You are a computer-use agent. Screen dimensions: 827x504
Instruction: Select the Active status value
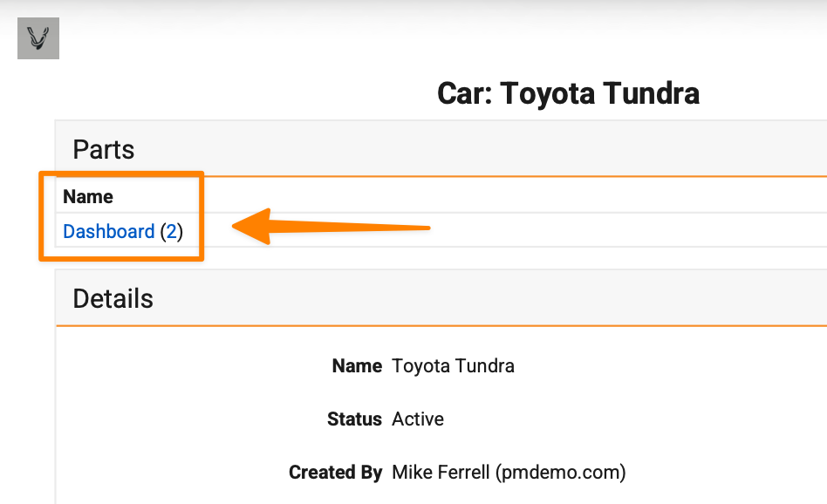coord(418,419)
